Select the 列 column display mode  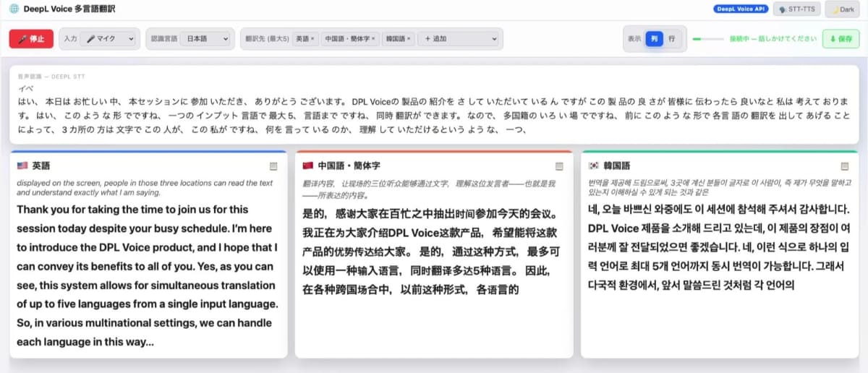coord(654,38)
